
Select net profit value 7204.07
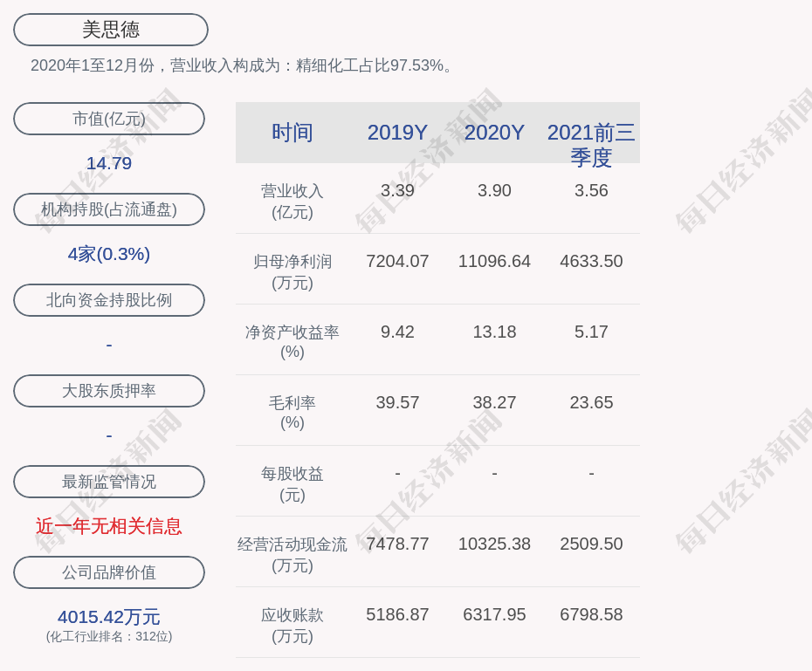tap(398, 261)
